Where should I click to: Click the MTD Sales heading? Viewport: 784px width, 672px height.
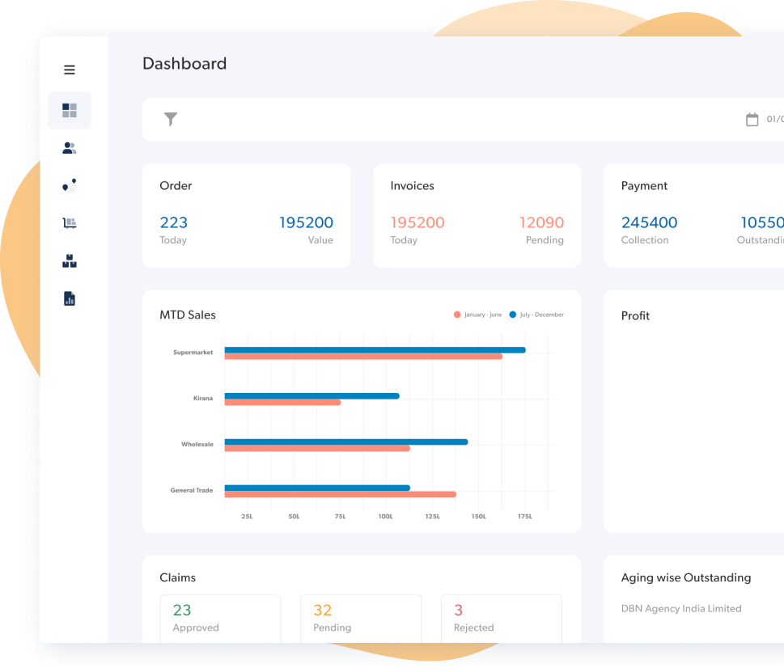[188, 315]
